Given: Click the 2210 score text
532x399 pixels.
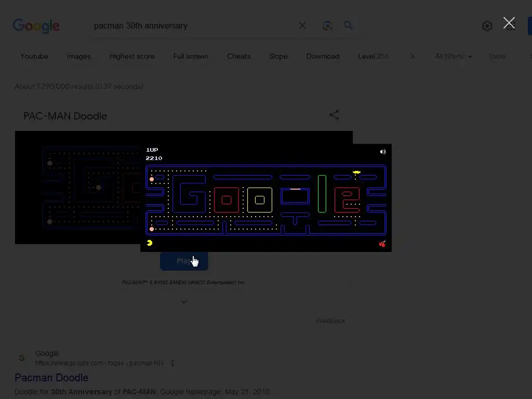Looking at the screenshot, I should 154,158.
